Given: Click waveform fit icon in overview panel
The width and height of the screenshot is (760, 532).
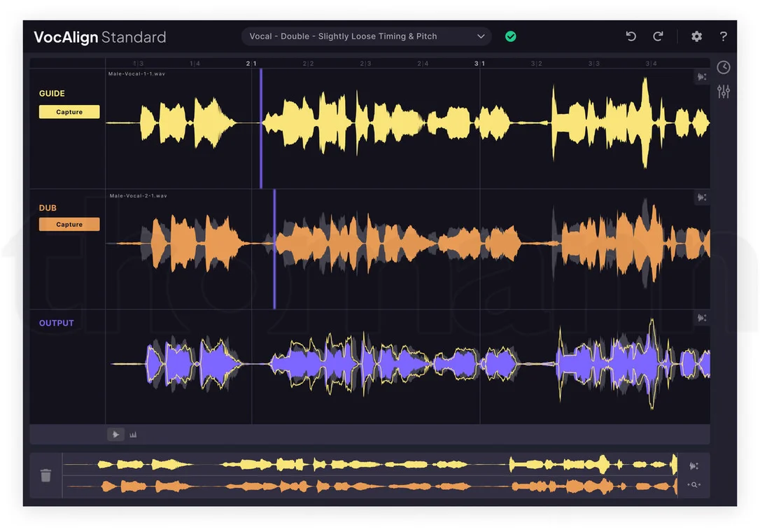Looking at the screenshot, I should 694,466.
